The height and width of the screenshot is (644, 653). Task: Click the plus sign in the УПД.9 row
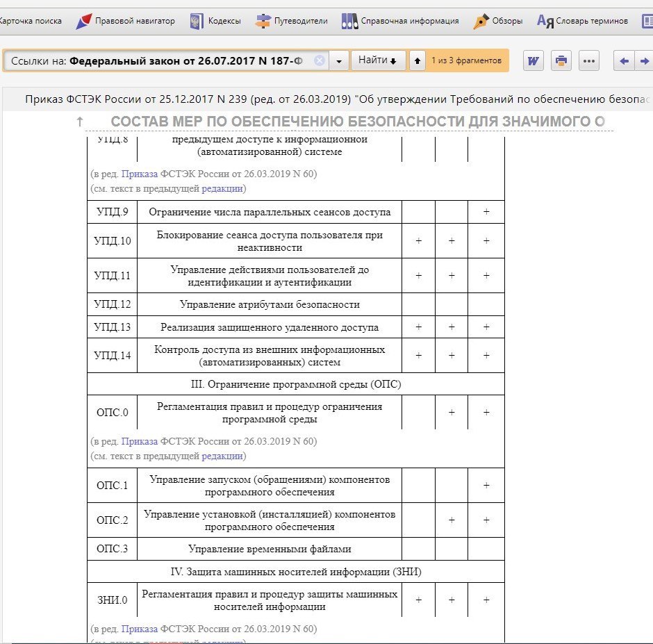click(486, 212)
